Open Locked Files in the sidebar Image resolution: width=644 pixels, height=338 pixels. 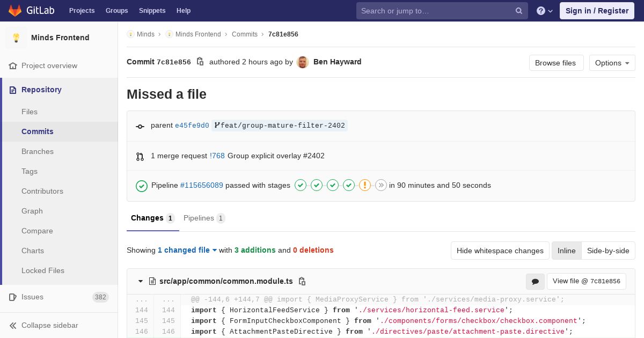point(59,270)
